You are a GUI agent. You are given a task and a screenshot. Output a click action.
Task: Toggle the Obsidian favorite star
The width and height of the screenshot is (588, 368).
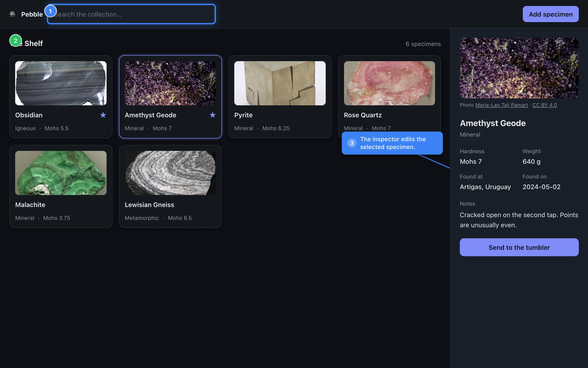point(103,115)
